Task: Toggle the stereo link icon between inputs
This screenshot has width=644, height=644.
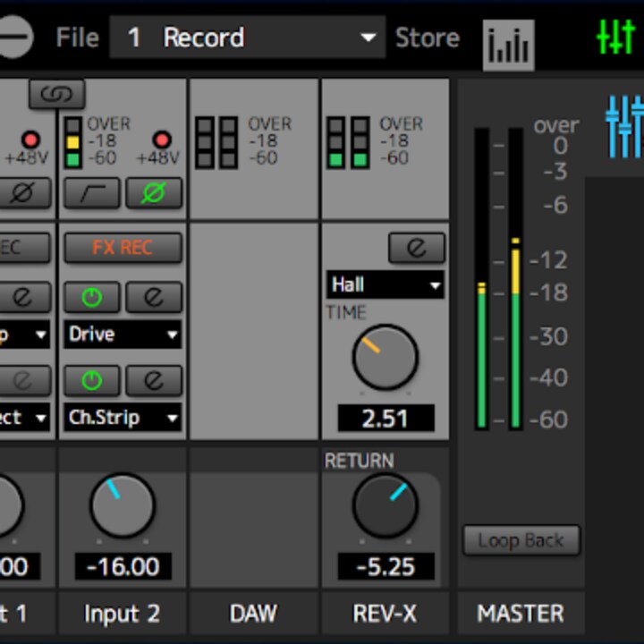Action: tap(57, 94)
